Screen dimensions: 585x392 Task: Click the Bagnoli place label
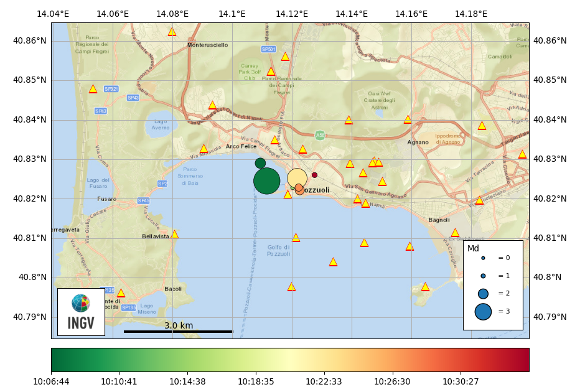(x=439, y=220)
